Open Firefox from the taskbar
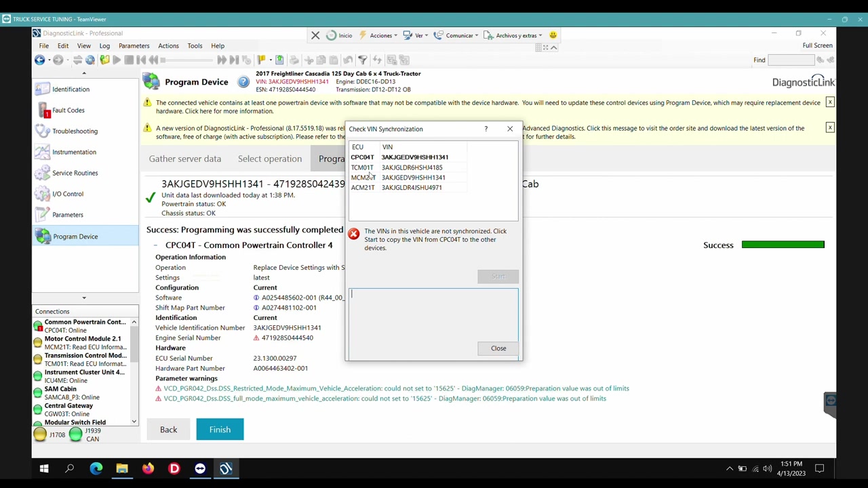 (x=148, y=469)
